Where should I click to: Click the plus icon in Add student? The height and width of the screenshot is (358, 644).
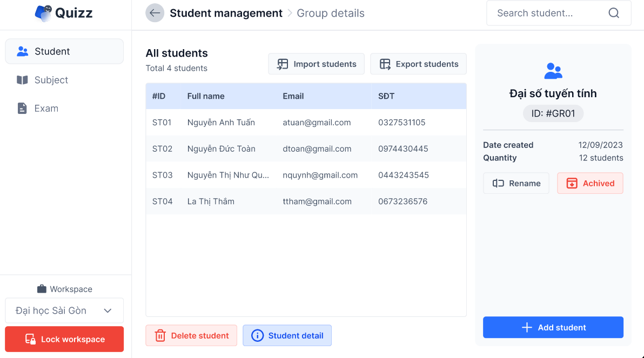[527, 327]
